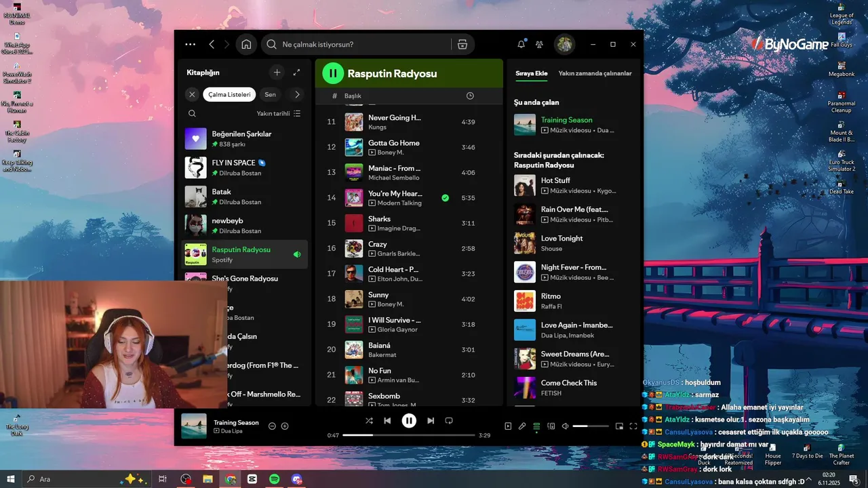This screenshot has height=488, width=868.
Task: Hide this track with minus icon
Action: pyautogui.click(x=272, y=426)
